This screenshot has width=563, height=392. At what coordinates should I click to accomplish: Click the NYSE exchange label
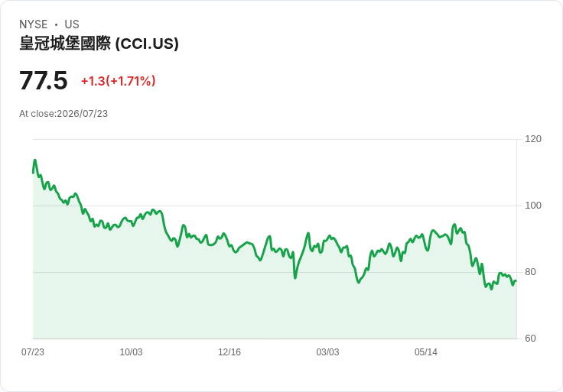[34, 24]
